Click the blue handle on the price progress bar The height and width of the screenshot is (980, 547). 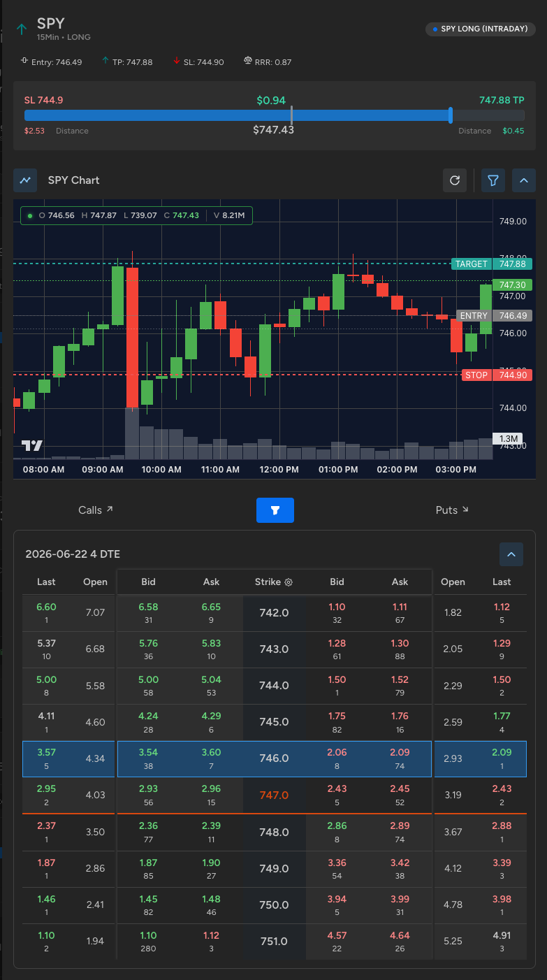(x=451, y=115)
